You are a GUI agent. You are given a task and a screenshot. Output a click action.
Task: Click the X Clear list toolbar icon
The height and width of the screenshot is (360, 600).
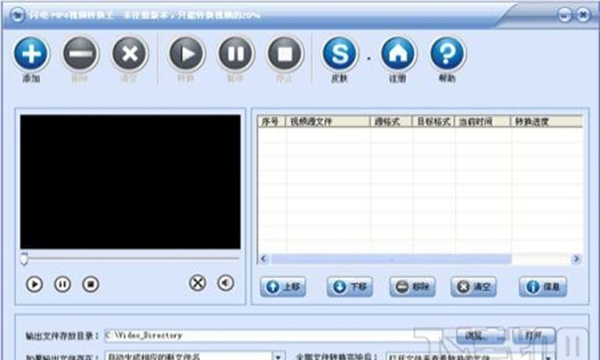[130, 54]
